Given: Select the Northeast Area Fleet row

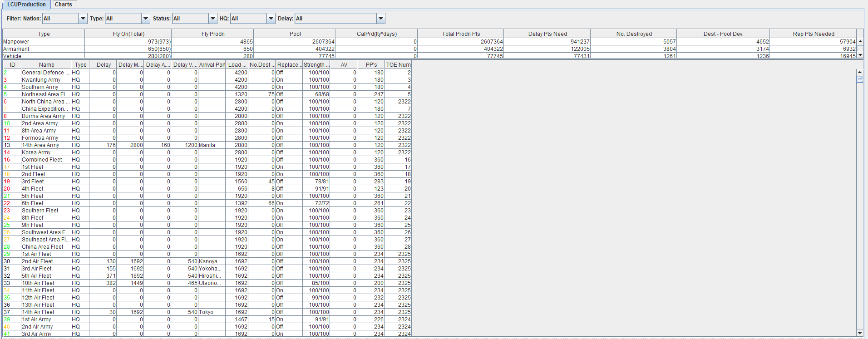Looking at the screenshot, I should tap(207, 94).
